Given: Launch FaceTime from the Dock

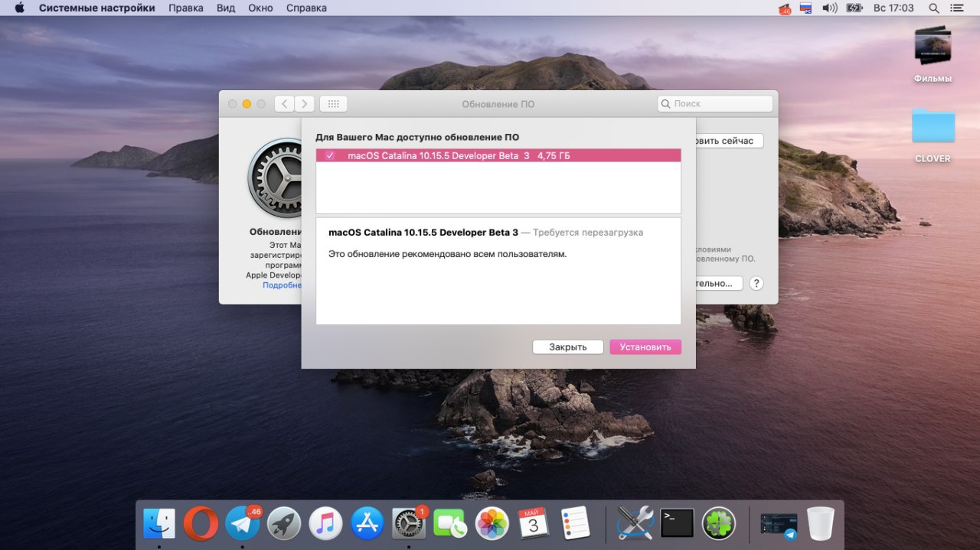Looking at the screenshot, I should coord(450,524).
